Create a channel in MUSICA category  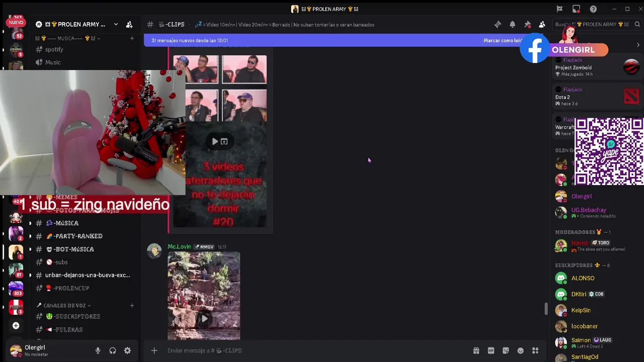tap(132, 38)
